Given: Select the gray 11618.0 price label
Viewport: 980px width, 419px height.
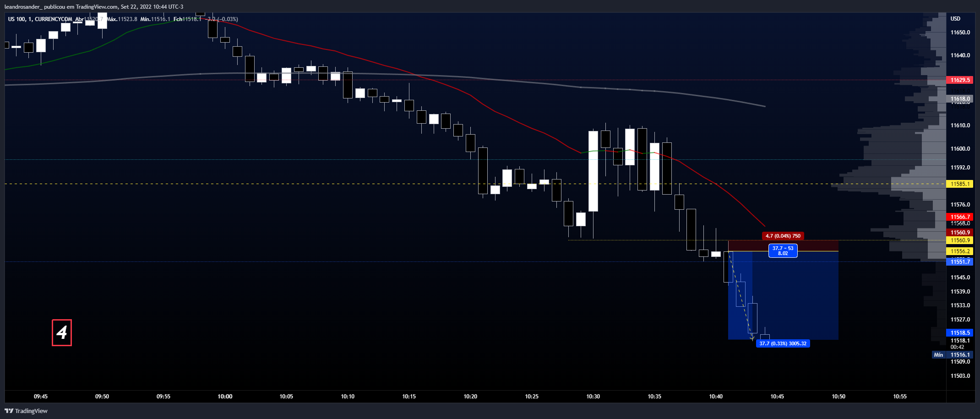Looking at the screenshot, I should (960, 99).
